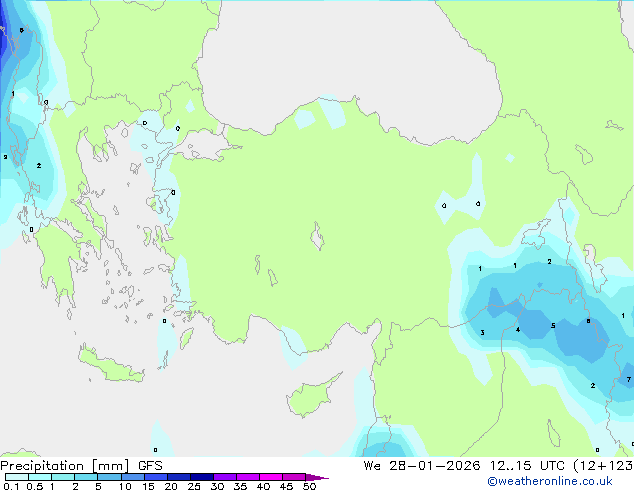634x490 pixels.
Task: Click the 25–30 mm dark blue legend box
Action: (x=202, y=477)
